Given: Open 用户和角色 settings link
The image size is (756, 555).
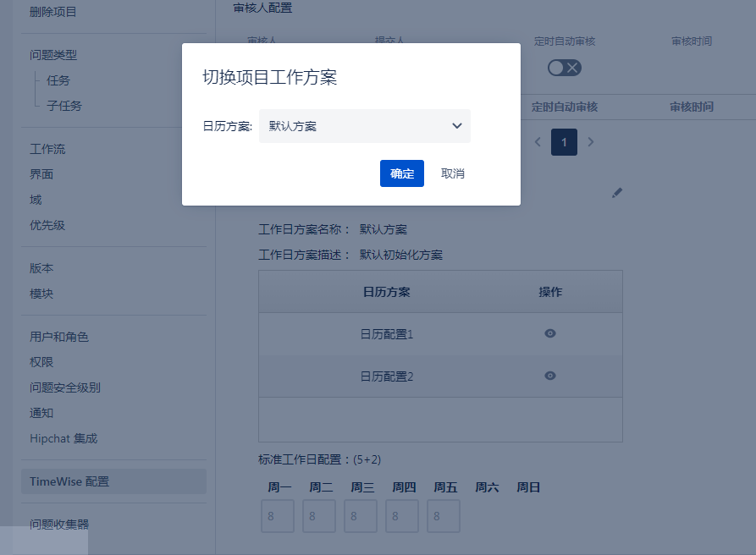Looking at the screenshot, I should (59, 337).
